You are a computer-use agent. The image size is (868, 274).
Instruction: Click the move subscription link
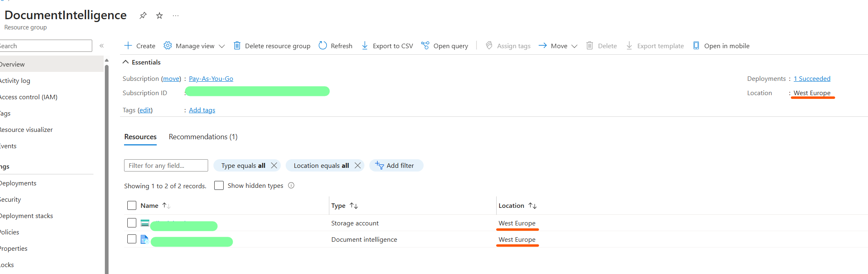click(171, 78)
